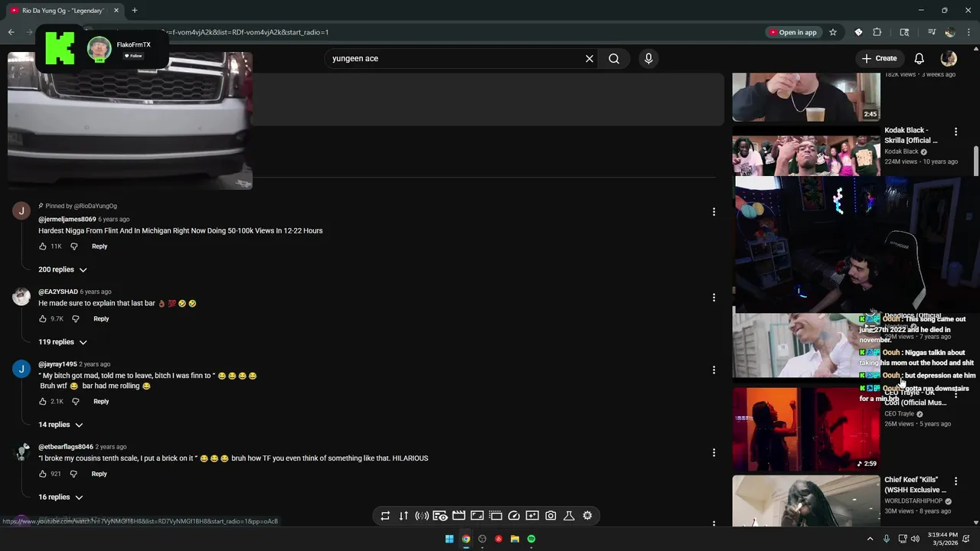
Task: Open @EA2YSHAD commenter profile link
Action: coord(58,292)
